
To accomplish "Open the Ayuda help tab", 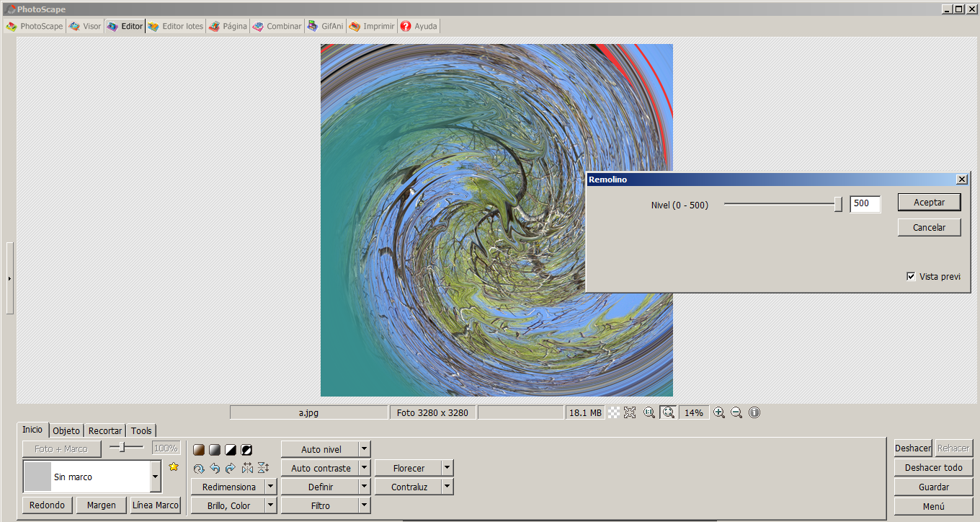I will (x=419, y=26).
